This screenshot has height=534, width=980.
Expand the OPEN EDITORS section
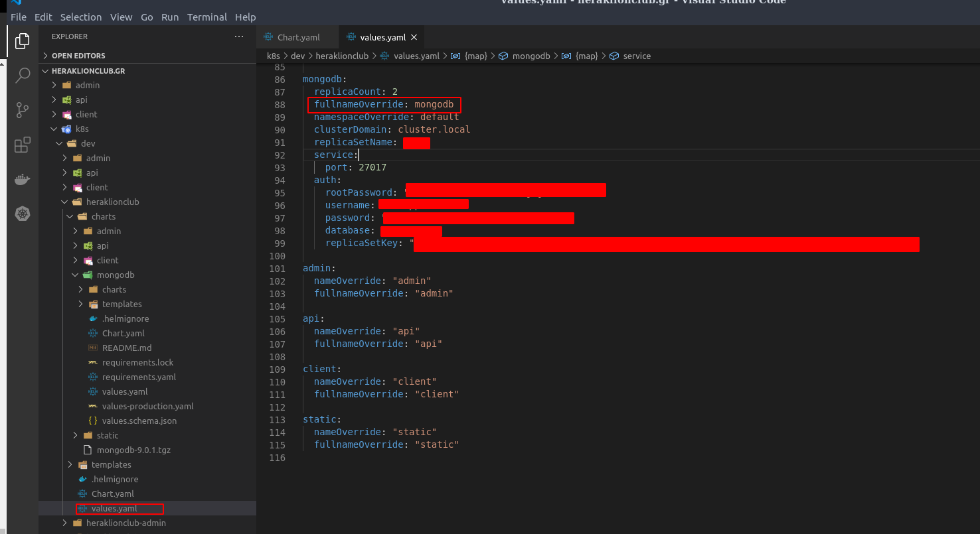[78, 56]
